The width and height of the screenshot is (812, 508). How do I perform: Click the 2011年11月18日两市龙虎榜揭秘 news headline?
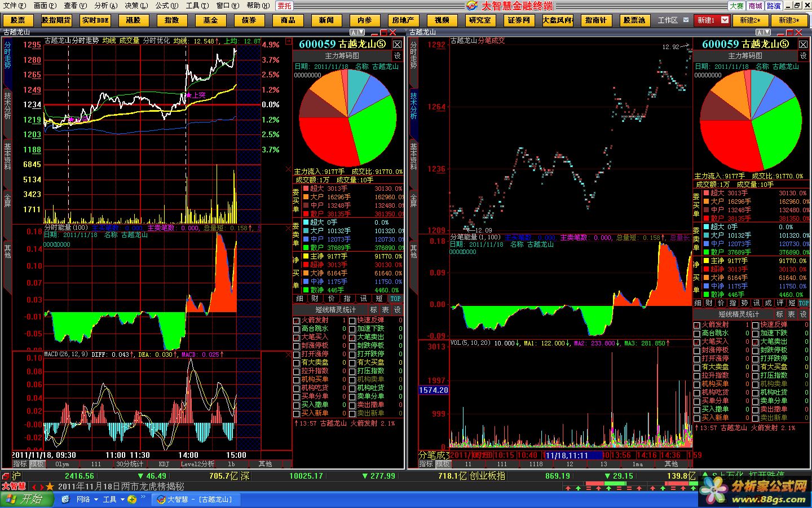click(121, 487)
